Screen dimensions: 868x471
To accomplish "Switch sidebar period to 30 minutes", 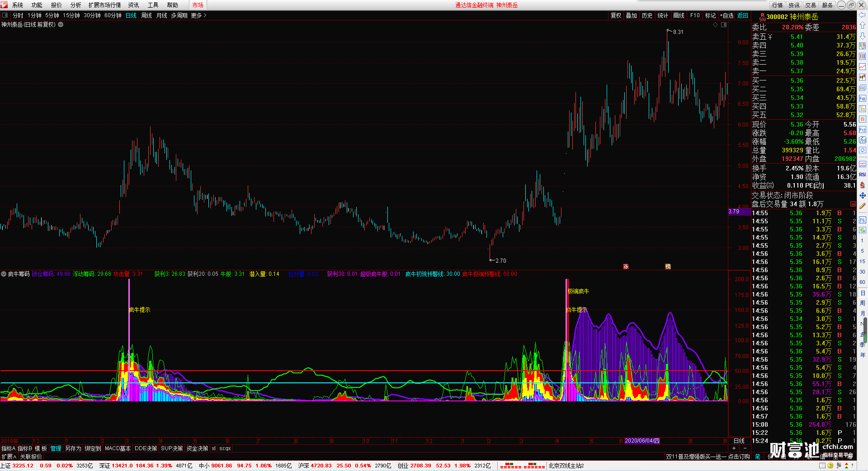I will (x=862, y=272).
